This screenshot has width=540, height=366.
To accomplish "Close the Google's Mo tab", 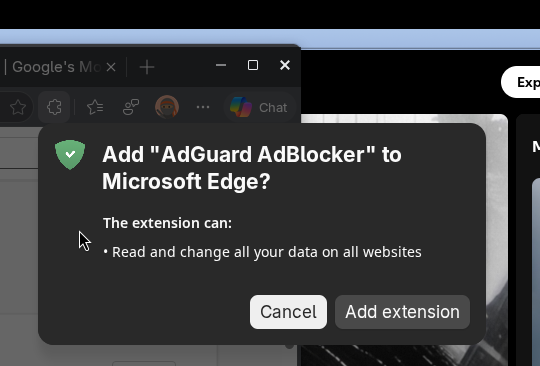I will click(x=111, y=67).
